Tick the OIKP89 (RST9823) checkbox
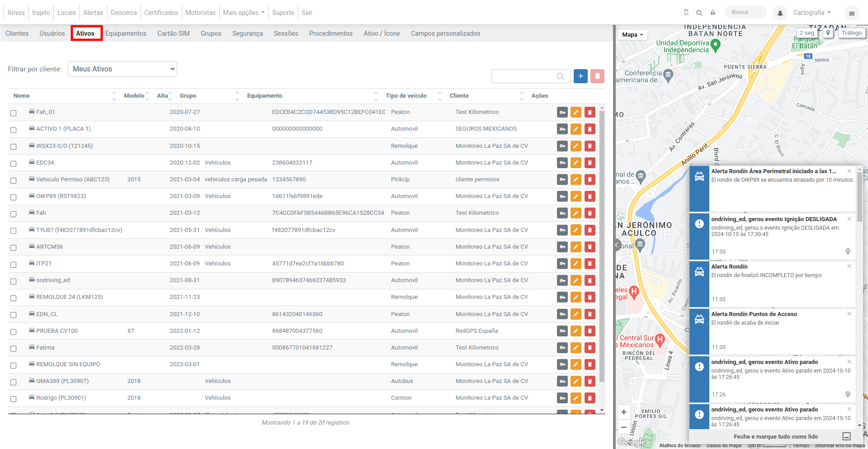Image resolution: width=868 pixels, height=449 pixels. click(14, 197)
